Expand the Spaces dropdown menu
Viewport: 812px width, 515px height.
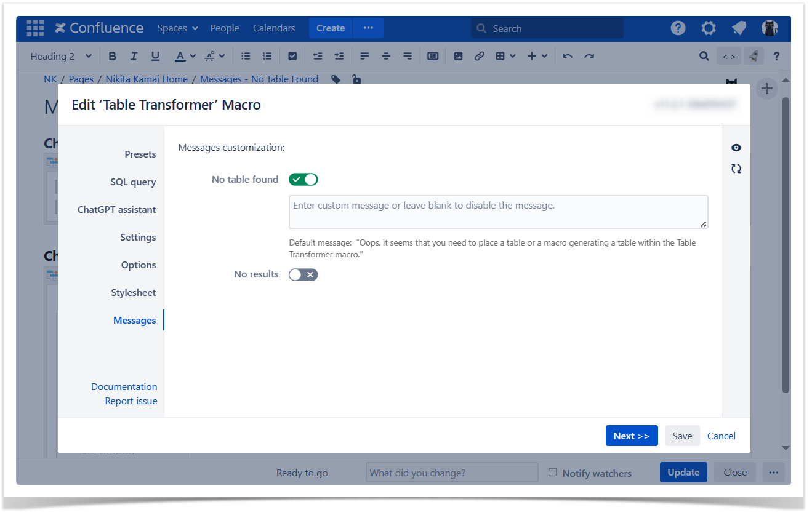(177, 28)
